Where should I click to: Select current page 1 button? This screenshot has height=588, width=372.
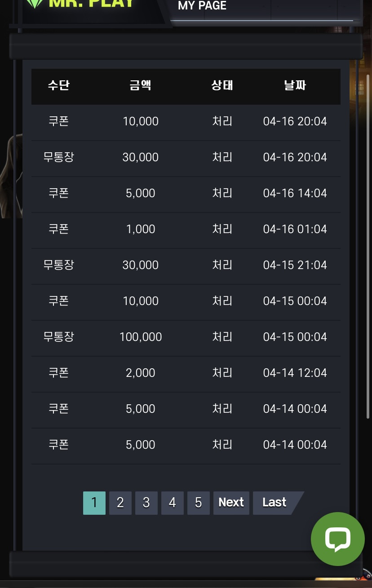tap(94, 503)
